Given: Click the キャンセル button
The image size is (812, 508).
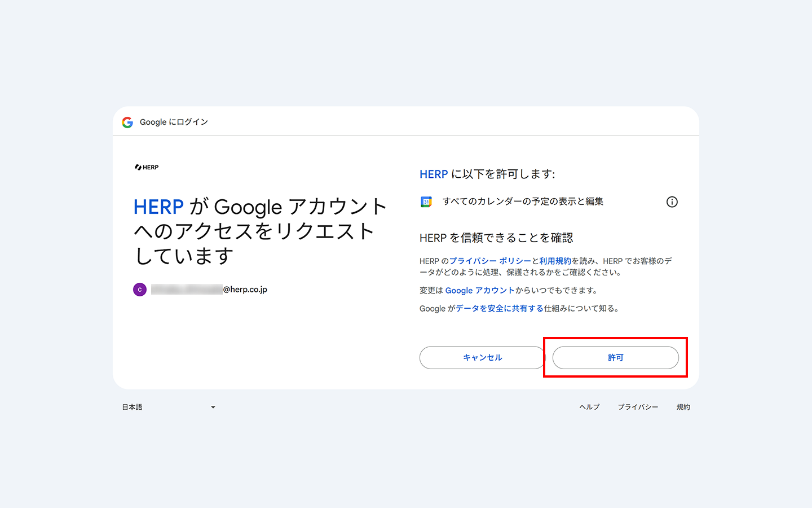Looking at the screenshot, I should 483,358.
